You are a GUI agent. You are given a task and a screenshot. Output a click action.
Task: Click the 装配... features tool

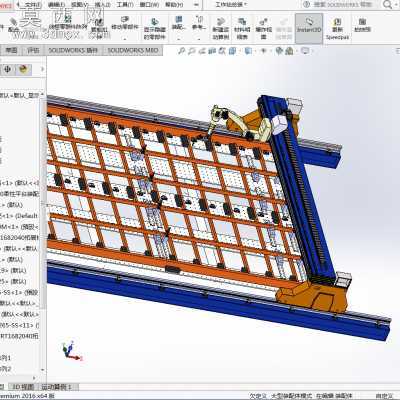(x=179, y=23)
